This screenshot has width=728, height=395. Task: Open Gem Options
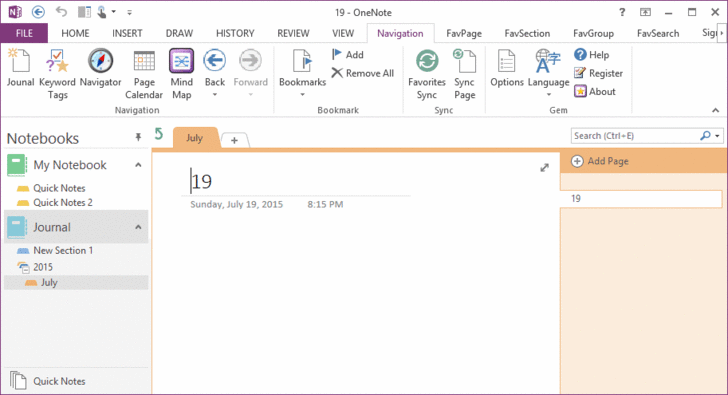pos(507,69)
